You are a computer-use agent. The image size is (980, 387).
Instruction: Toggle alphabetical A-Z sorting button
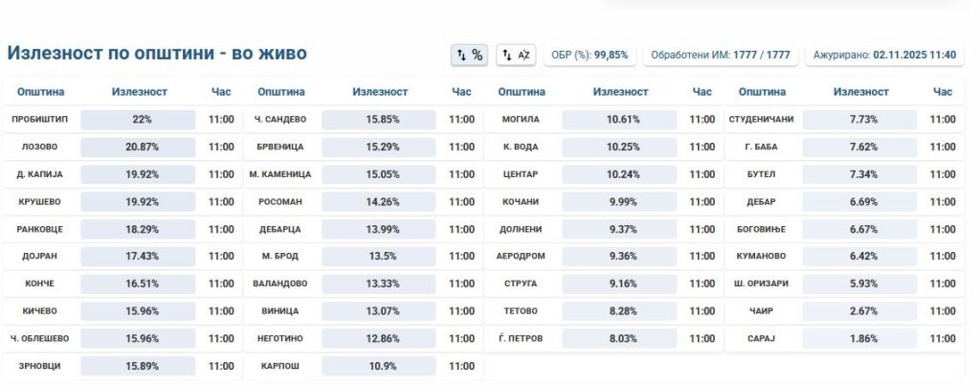[517, 56]
